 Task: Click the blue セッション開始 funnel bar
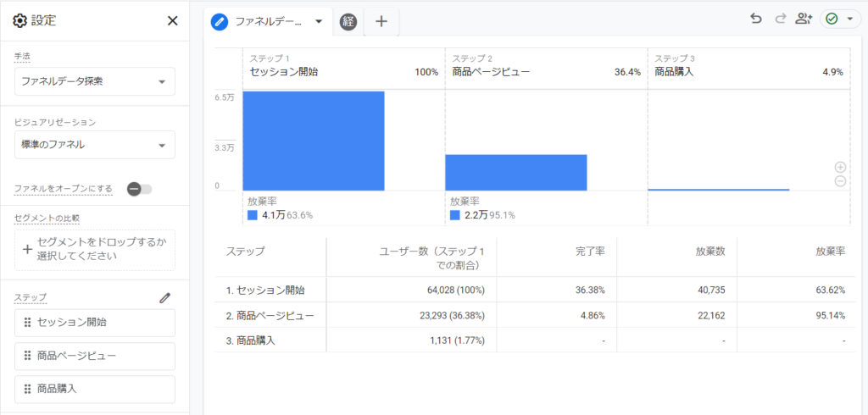[x=314, y=141]
